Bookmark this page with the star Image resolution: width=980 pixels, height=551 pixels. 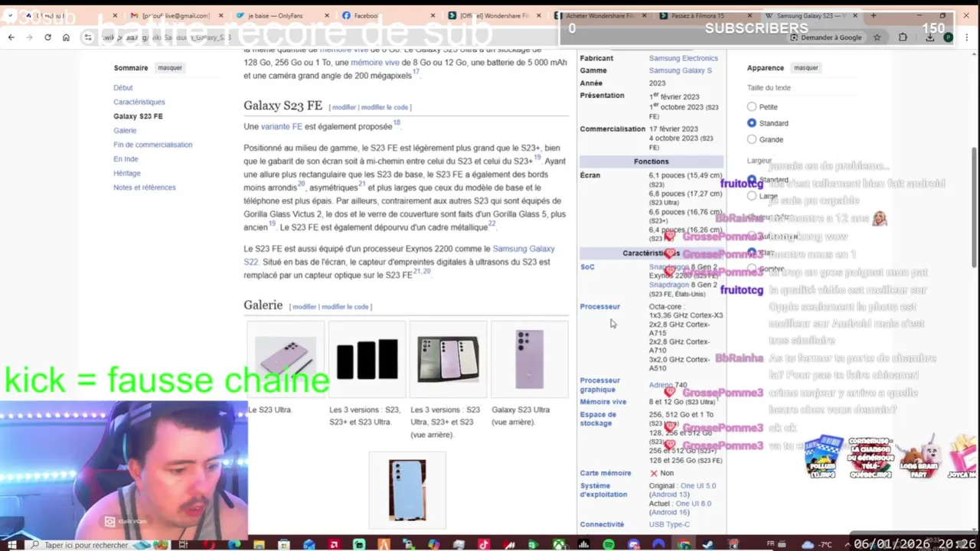coord(877,37)
